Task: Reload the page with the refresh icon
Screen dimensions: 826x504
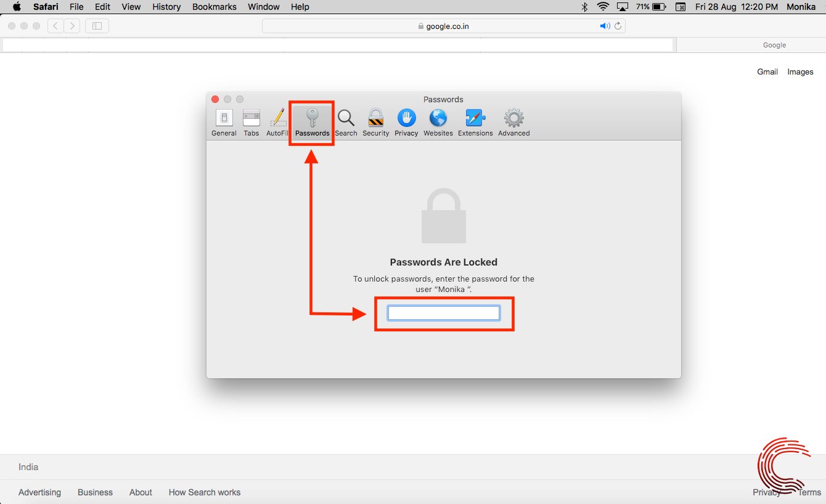Action: (x=618, y=26)
